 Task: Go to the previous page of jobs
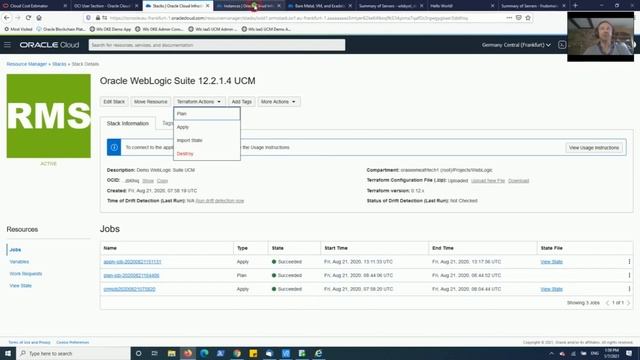click(x=607, y=303)
